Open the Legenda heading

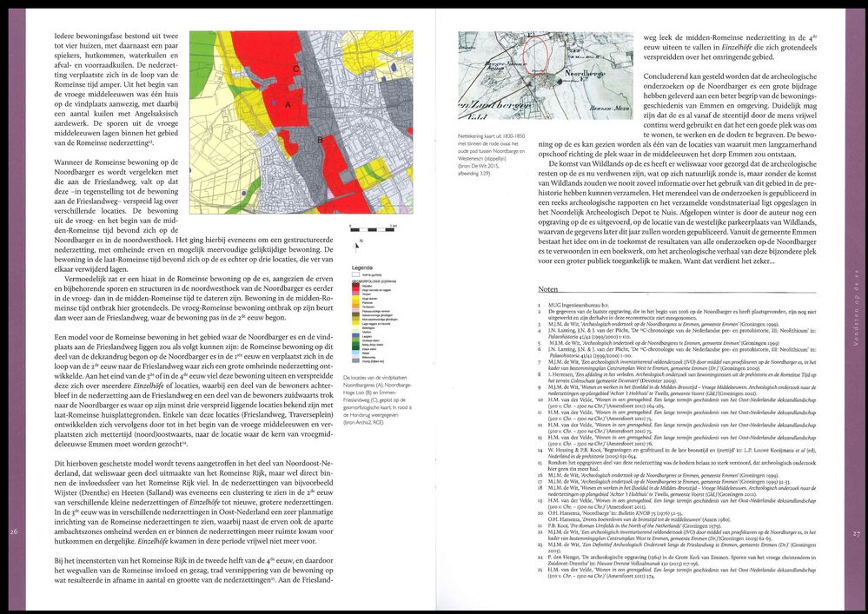point(362,267)
